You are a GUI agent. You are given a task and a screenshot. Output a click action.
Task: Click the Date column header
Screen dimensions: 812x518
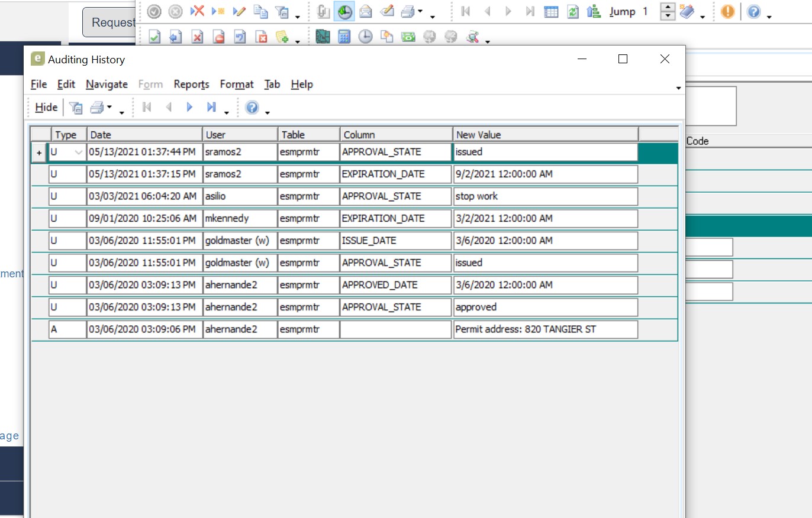144,135
